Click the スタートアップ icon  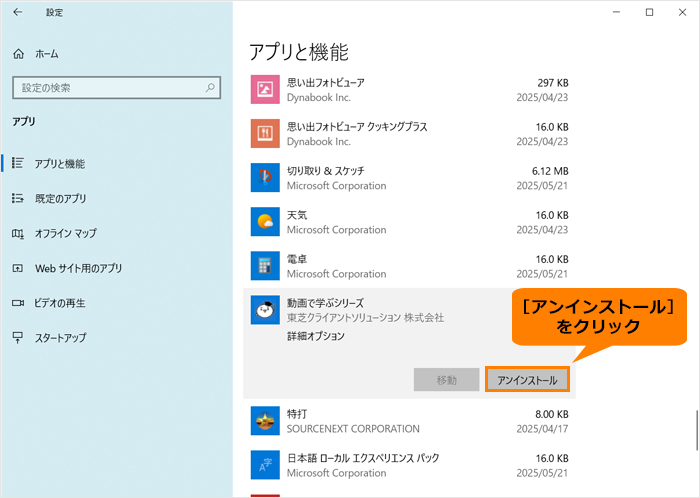[18, 338]
